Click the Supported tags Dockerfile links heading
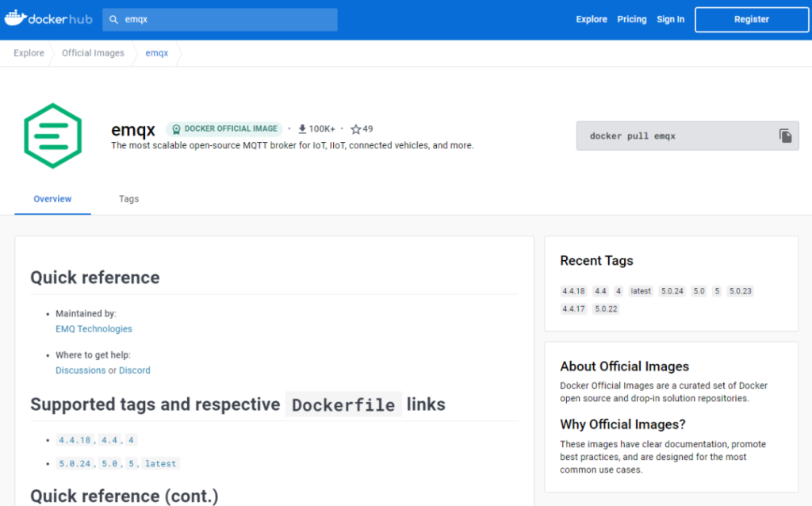812x506 pixels. point(238,404)
